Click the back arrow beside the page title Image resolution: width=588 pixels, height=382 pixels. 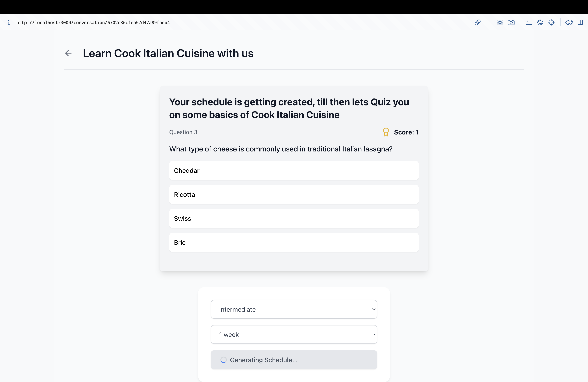pyautogui.click(x=68, y=53)
